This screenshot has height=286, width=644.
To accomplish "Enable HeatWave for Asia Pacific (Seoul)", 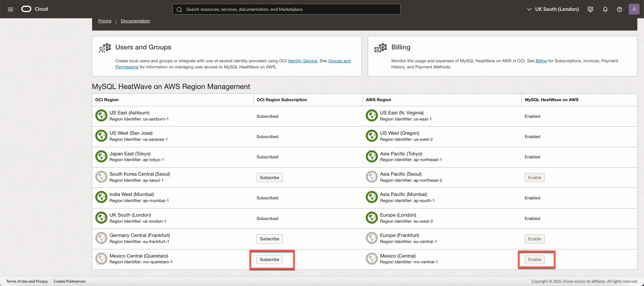I will pos(535,178).
